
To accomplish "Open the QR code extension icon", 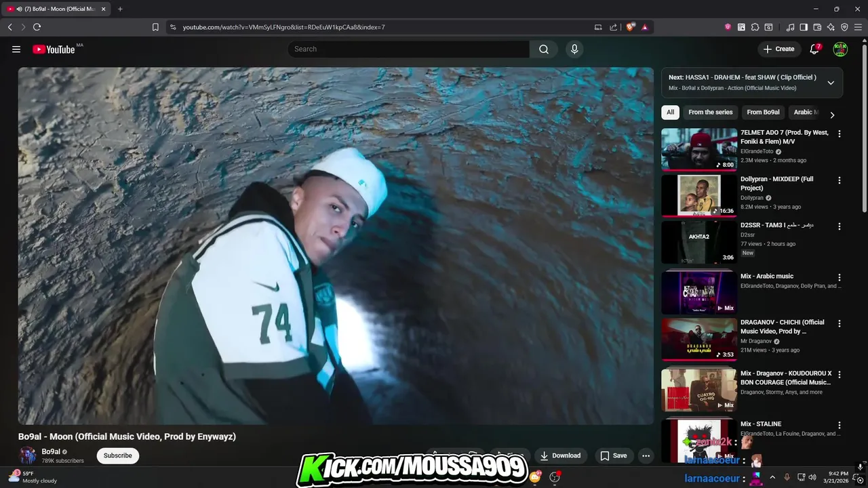I will tap(741, 27).
